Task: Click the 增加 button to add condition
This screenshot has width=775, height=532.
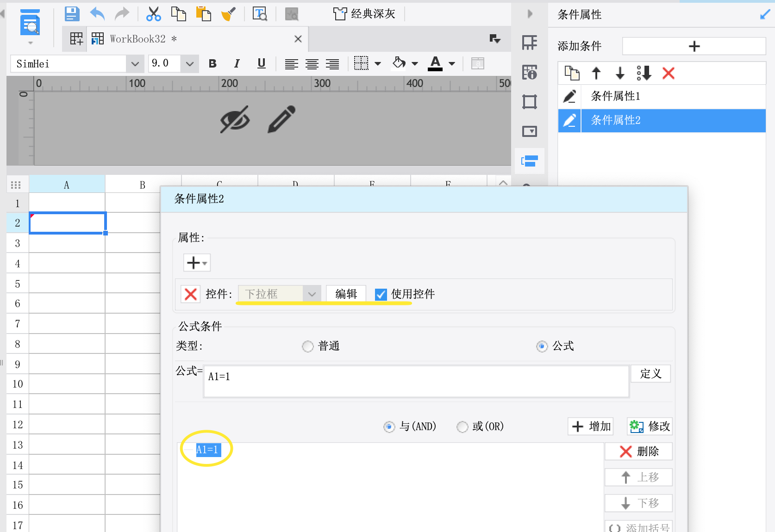Action: [x=591, y=427]
